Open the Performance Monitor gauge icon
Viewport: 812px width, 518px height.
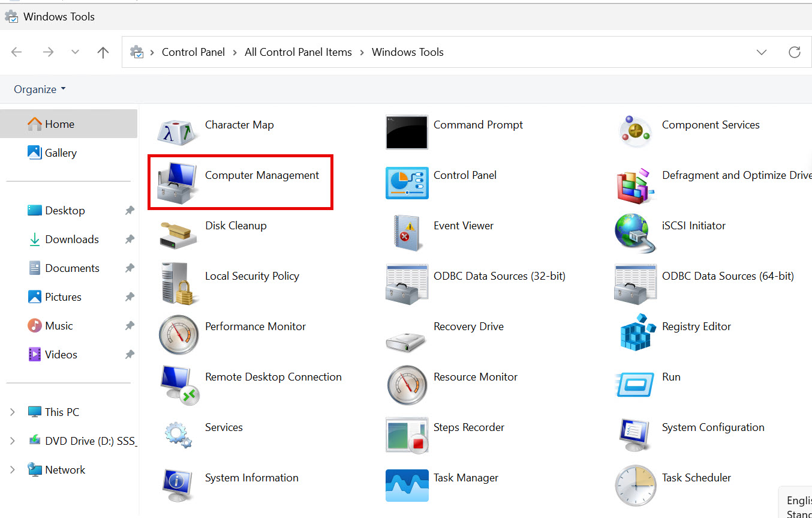point(178,334)
